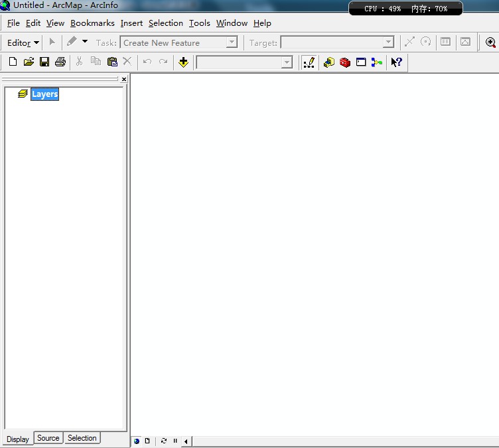This screenshot has height=448, width=499.
Task: Switch to Layout View page icon
Action: point(147,441)
